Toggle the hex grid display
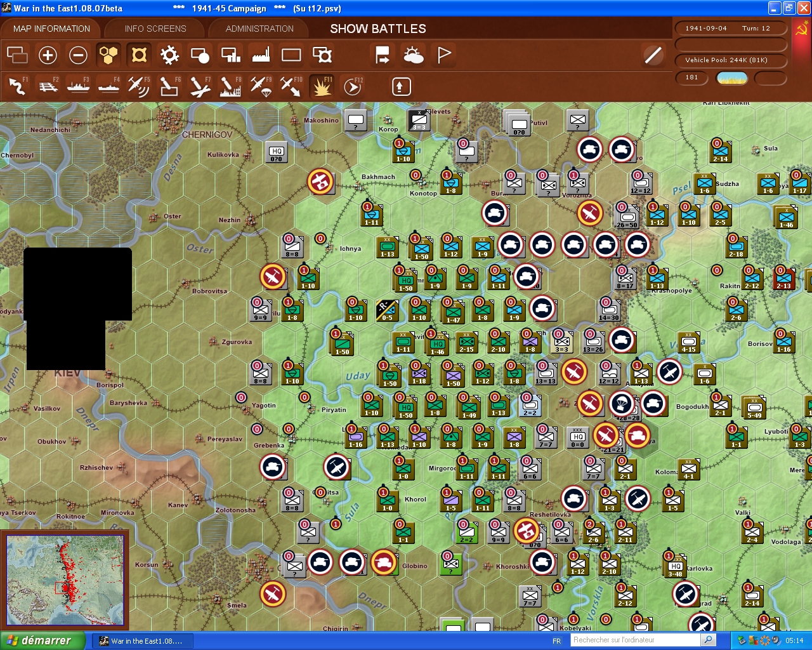The height and width of the screenshot is (650, 812). click(108, 56)
